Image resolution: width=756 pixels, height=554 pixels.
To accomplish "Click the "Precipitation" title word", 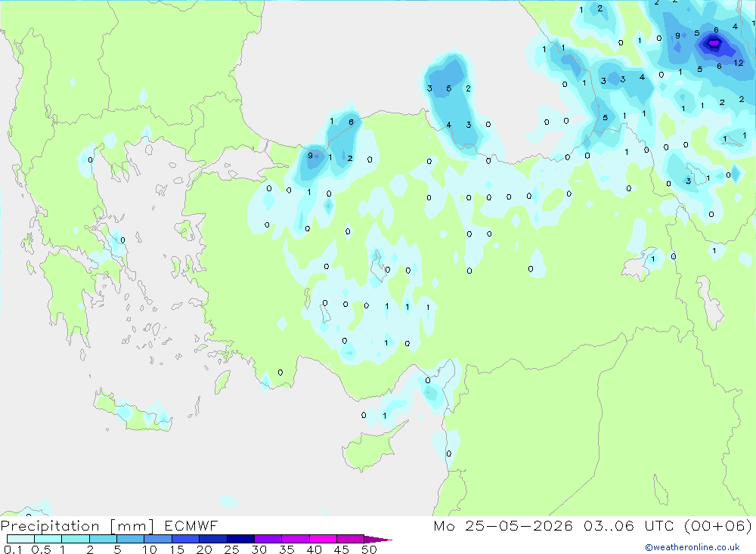I will [50, 526].
